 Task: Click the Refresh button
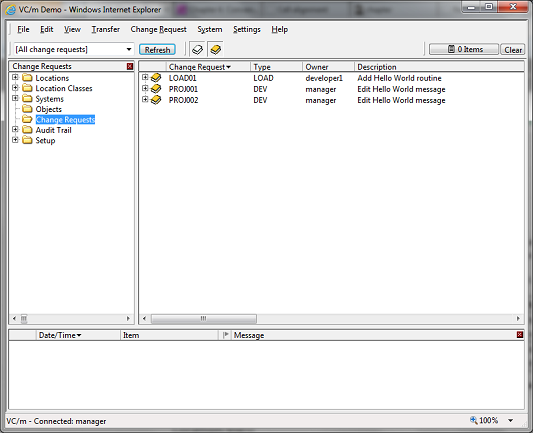(x=157, y=50)
